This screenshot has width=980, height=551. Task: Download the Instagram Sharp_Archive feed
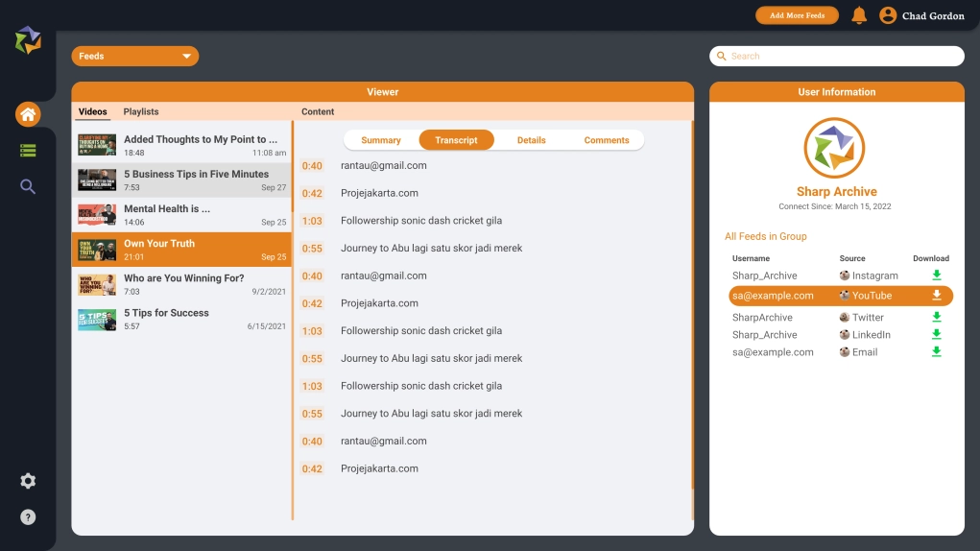coord(937,275)
